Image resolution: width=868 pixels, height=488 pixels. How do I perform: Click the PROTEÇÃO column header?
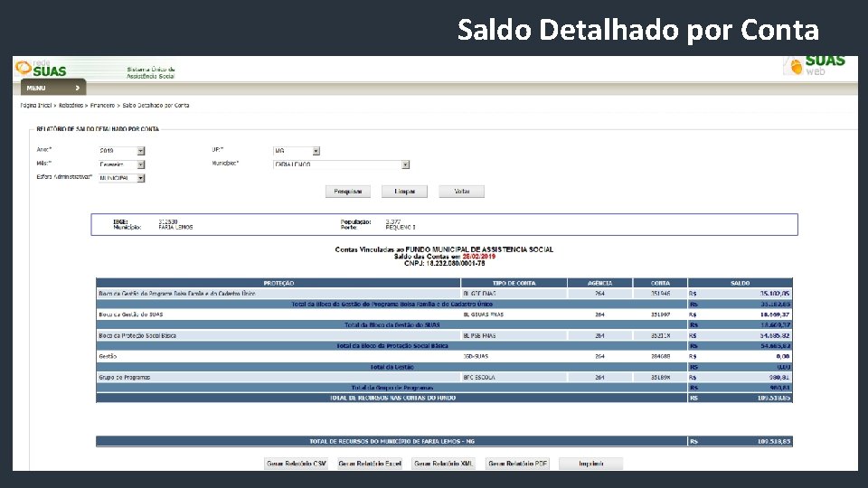click(x=278, y=283)
